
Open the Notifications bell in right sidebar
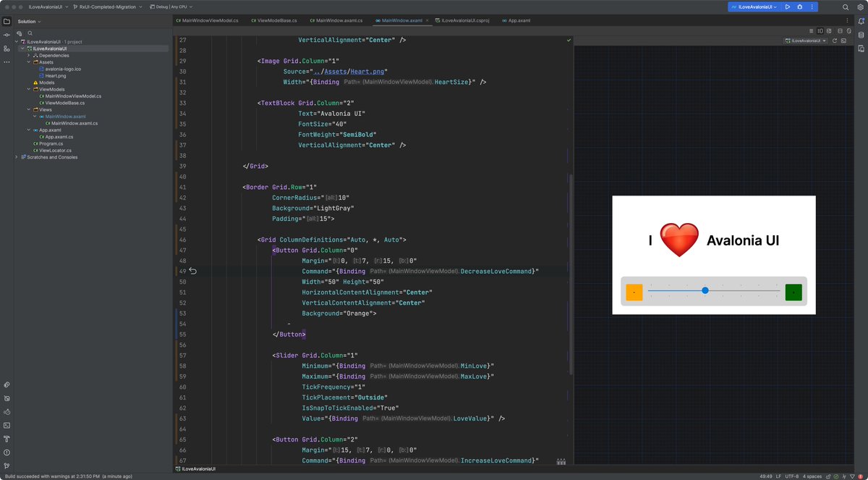pos(861,21)
